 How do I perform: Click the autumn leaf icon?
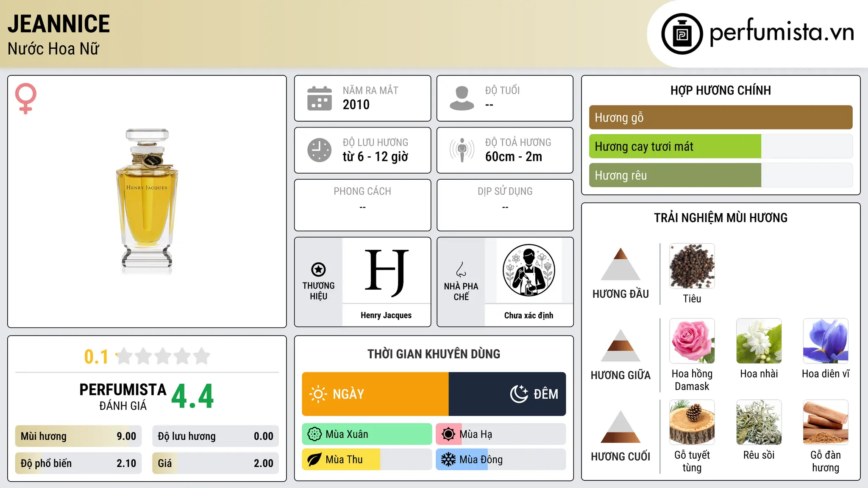pyautogui.click(x=314, y=460)
